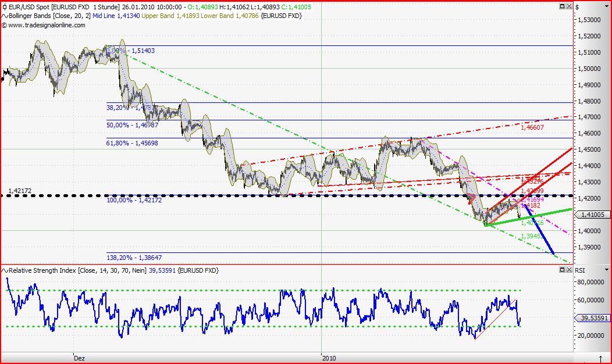Click the Relative Strength Index wave icon
This screenshot has height=364, width=612.
[x=4, y=270]
